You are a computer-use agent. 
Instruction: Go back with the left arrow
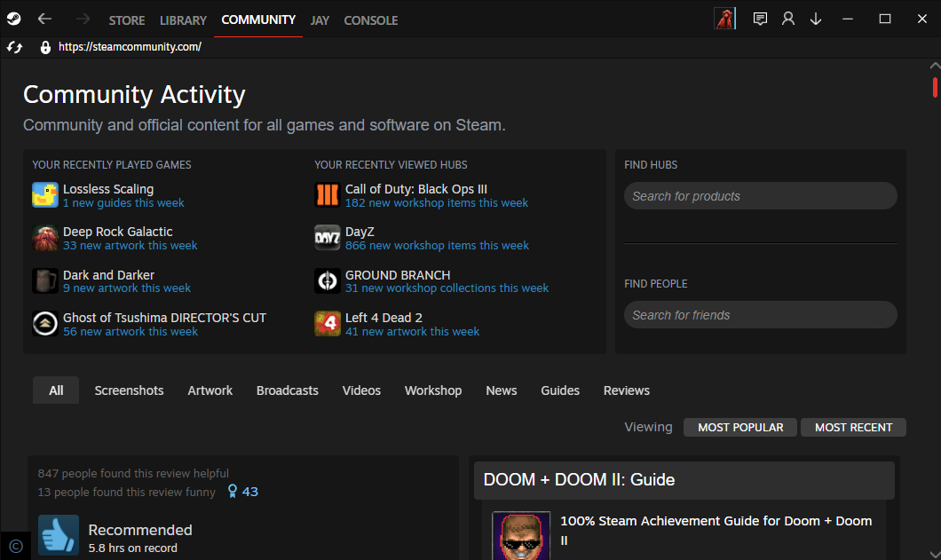click(x=44, y=20)
